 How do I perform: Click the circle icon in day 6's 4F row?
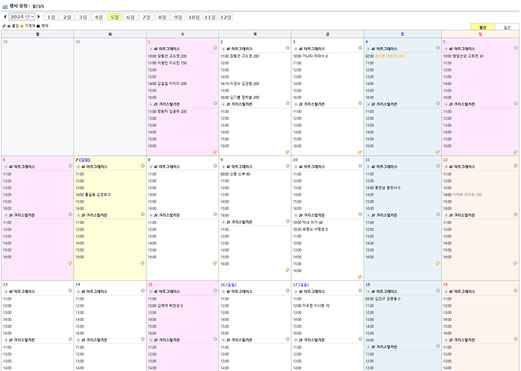point(70,166)
